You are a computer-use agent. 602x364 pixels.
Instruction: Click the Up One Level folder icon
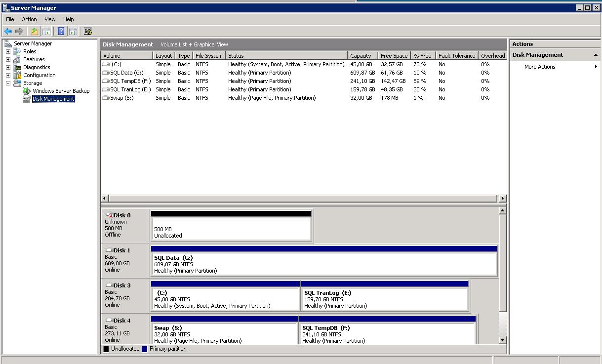pyautogui.click(x=34, y=31)
